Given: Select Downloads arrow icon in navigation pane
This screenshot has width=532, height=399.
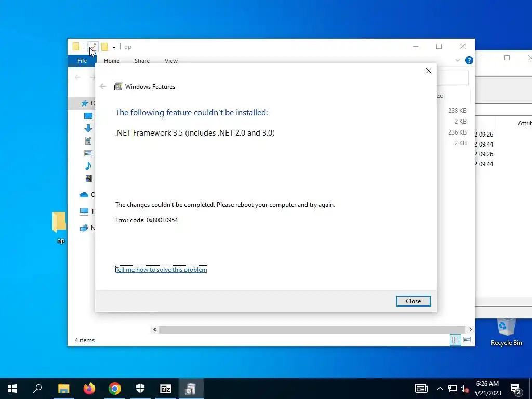Looking at the screenshot, I should click(x=88, y=128).
